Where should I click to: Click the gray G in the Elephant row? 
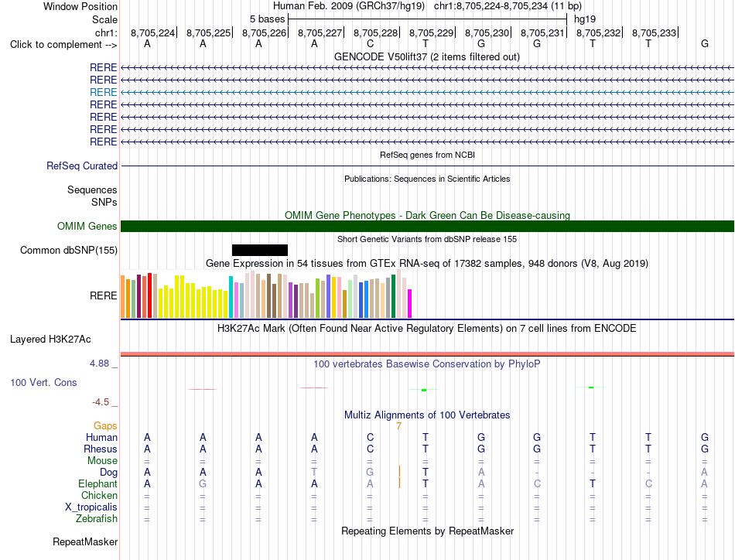click(203, 483)
